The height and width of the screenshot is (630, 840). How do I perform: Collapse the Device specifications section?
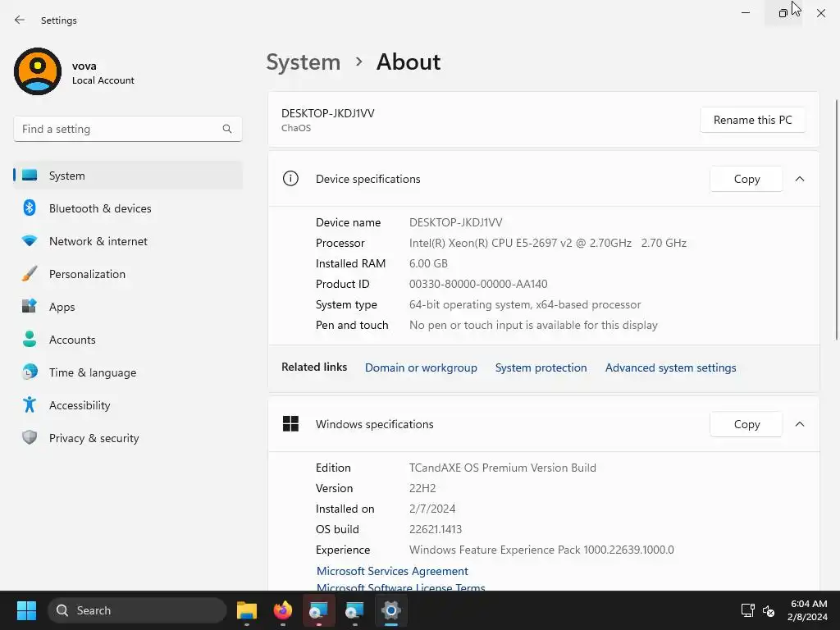(800, 179)
